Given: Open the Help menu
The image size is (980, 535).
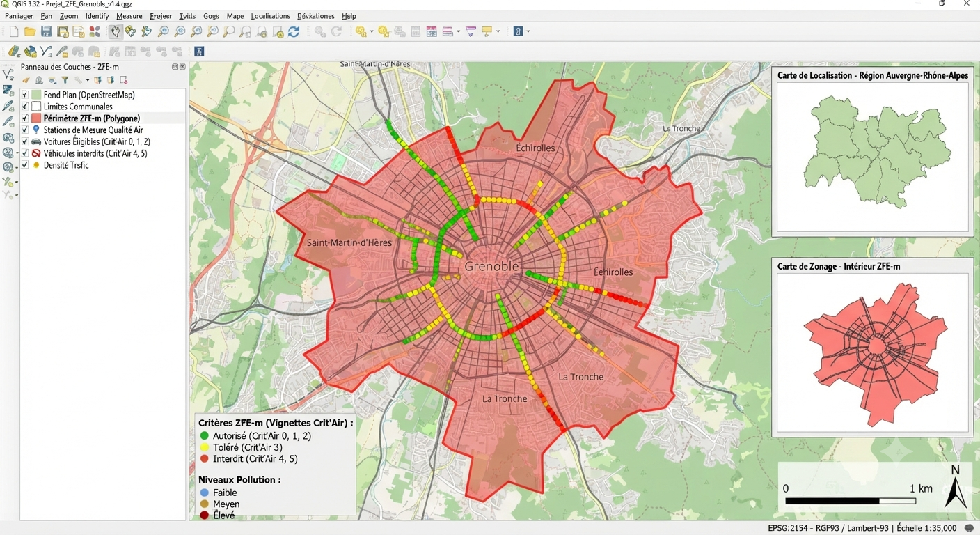Looking at the screenshot, I should [x=349, y=16].
